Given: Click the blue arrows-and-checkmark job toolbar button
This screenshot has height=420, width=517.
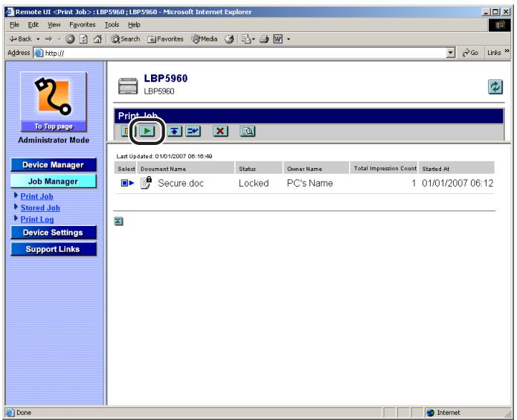Looking at the screenshot, I should coord(193,131).
